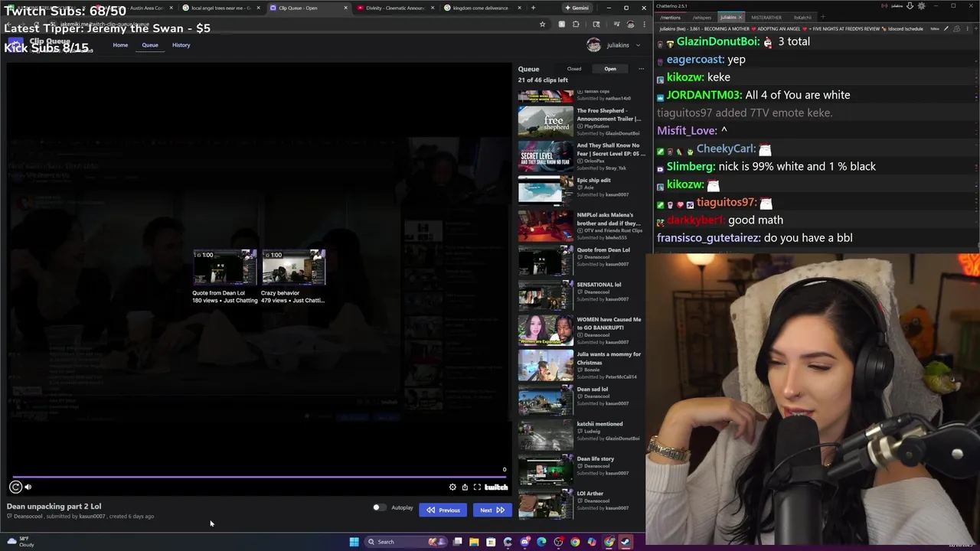
Task: Open File Explorer from the taskbar
Action: pyautogui.click(x=474, y=542)
